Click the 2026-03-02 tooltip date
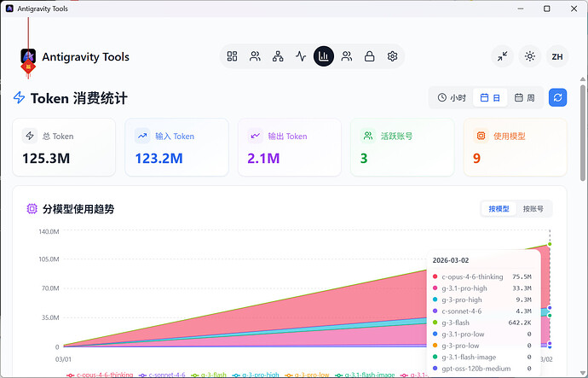This screenshot has width=588, height=378. [x=451, y=260]
